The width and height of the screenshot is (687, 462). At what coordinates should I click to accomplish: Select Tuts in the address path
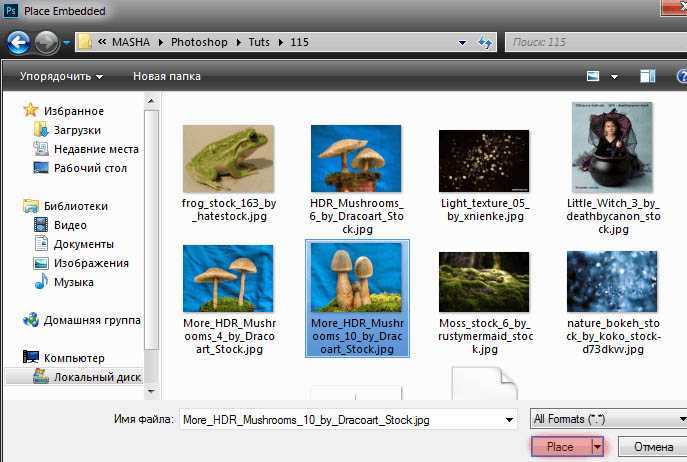(259, 42)
